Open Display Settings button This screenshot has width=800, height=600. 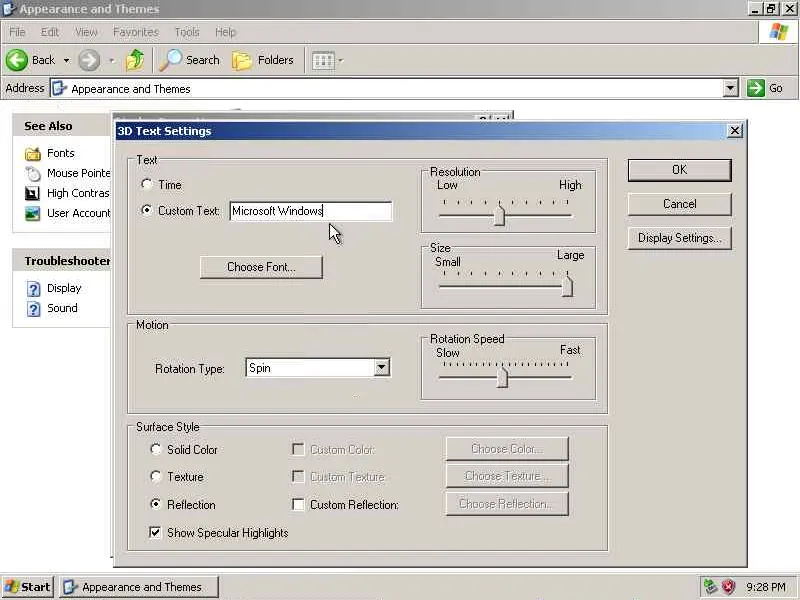pos(680,238)
